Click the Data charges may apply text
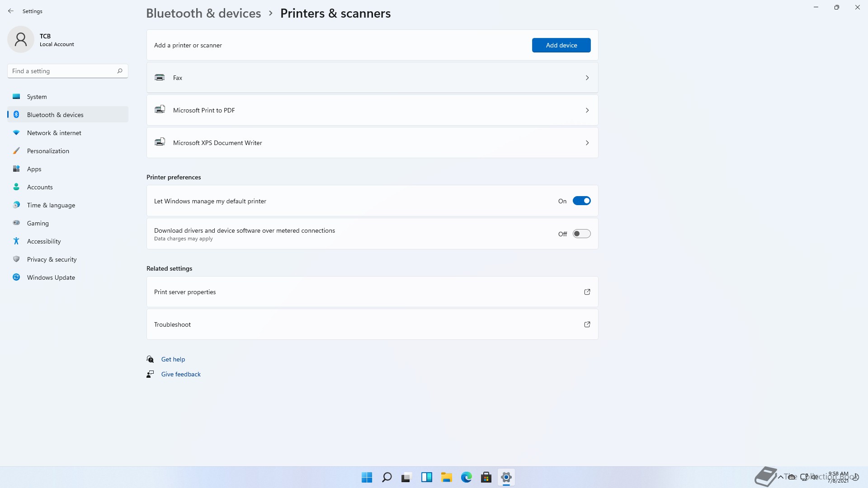This screenshot has height=488, width=868. [x=183, y=239]
